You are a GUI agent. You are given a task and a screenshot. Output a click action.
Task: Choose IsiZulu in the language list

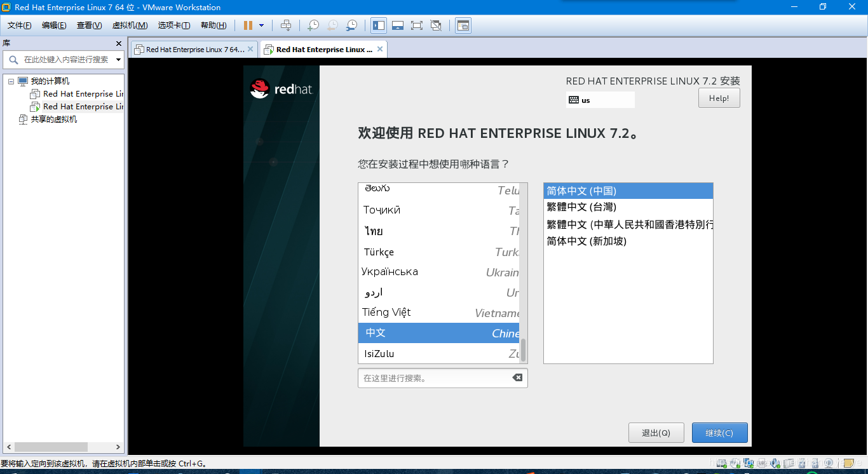438,353
